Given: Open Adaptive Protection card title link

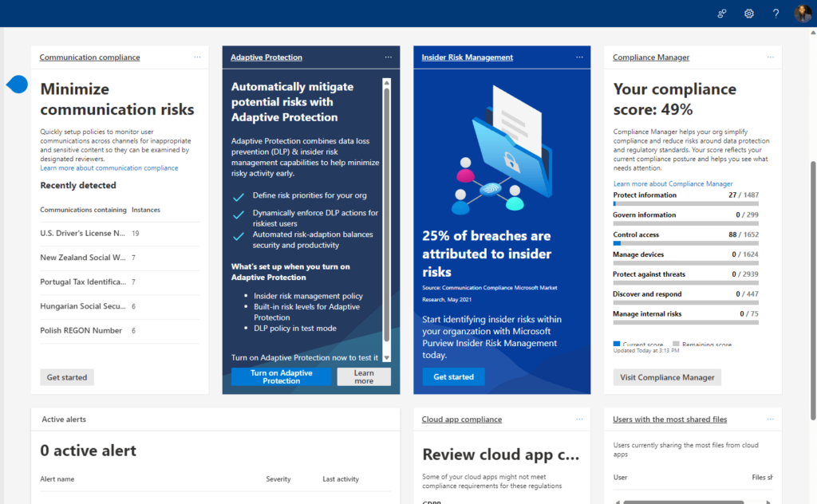Looking at the screenshot, I should [x=266, y=57].
